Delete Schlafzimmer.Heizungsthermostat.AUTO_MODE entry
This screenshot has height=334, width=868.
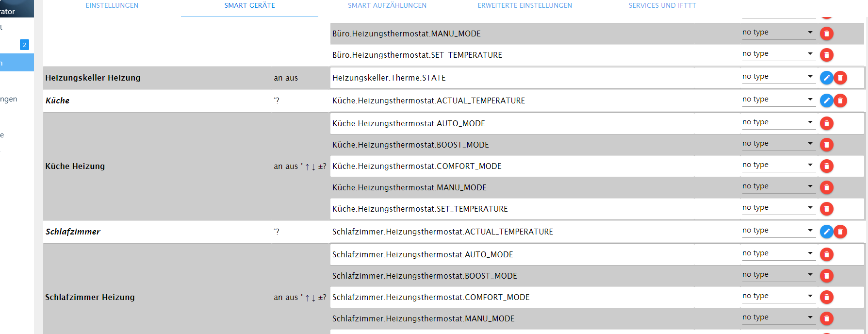[826, 254]
